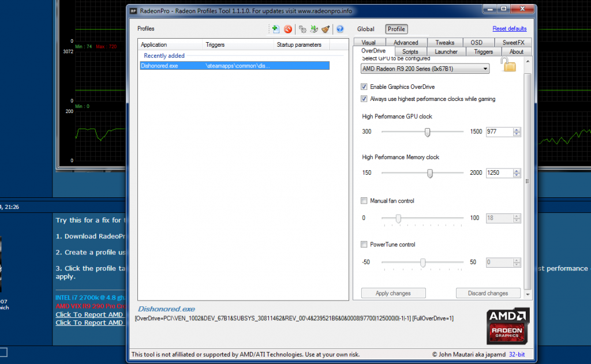591x364 pixels.
Task: Open the Triggers tab
Action: tap(483, 51)
